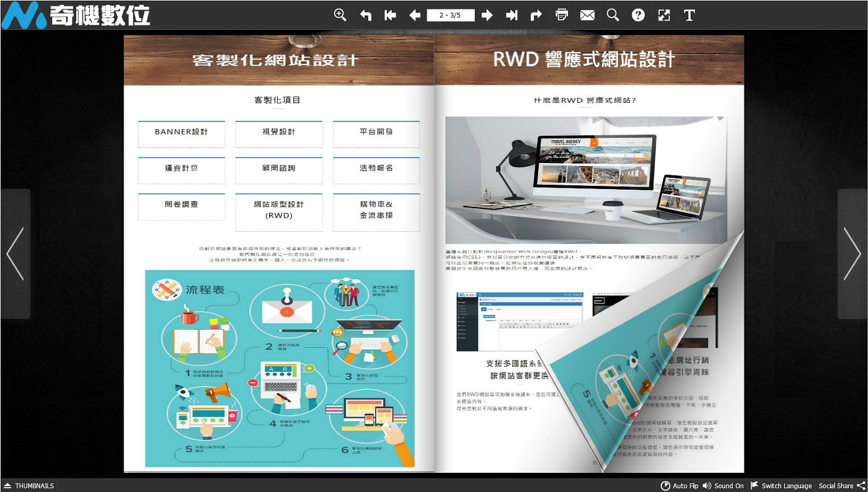Click the 客製化網站設計 page title

click(x=275, y=60)
